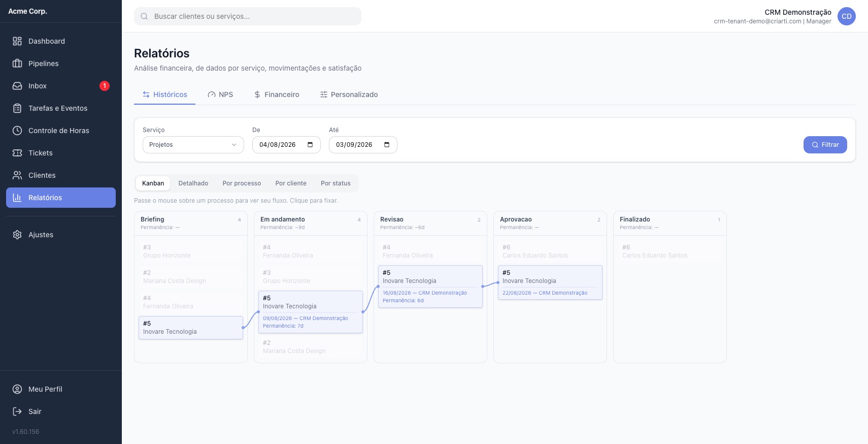The width and height of the screenshot is (868, 444).
Task: Expand the Serviço Projetos dropdown
Action: (x=193, y=145)
